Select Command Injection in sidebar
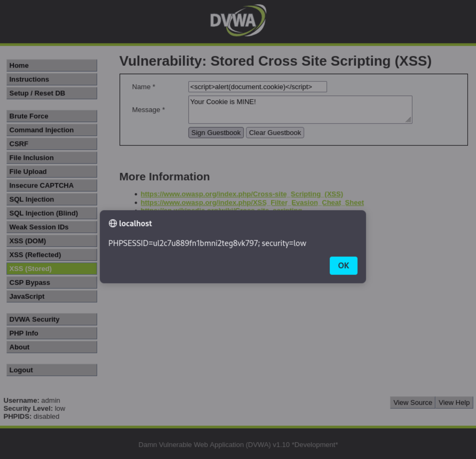 click(52, 130)
